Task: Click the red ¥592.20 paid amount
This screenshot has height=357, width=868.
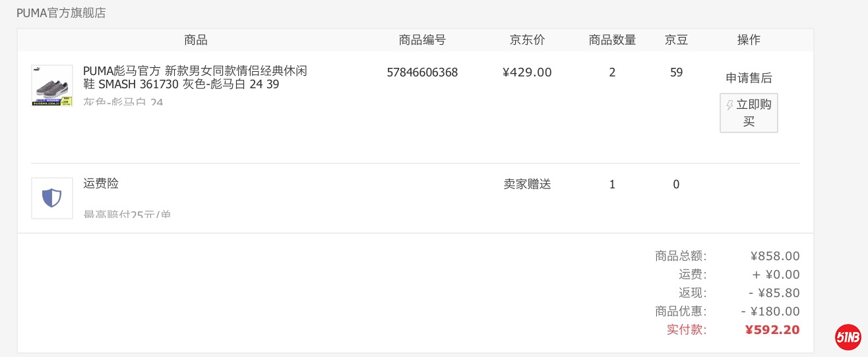Action: tap(772, 330)
